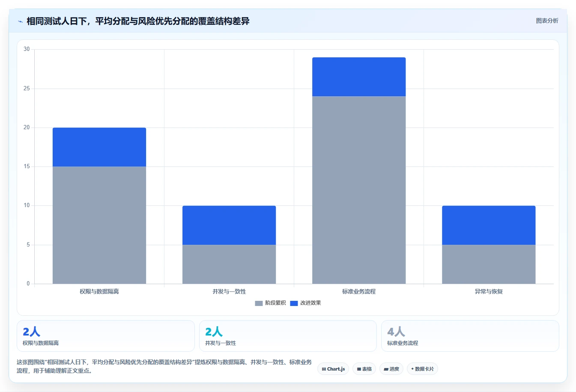The height and width of the screenshot is (392, 576).
Task: Click the 并发与一致性 x-axis label
Action: click(229, 291)
